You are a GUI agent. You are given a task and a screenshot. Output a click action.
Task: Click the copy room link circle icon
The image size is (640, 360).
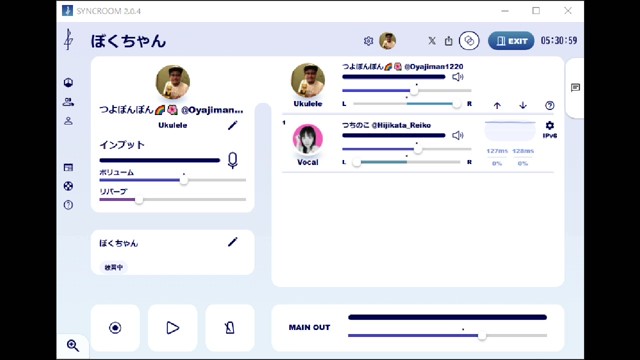(469, 41)
